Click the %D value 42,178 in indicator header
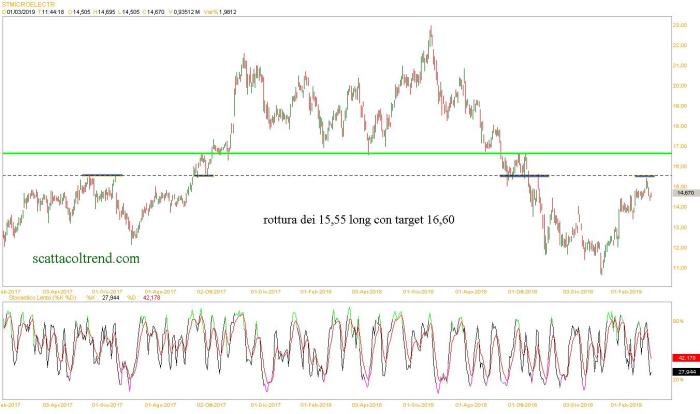Screen dimensions: 700x414 pyautogui.click(x=151, y=297)
